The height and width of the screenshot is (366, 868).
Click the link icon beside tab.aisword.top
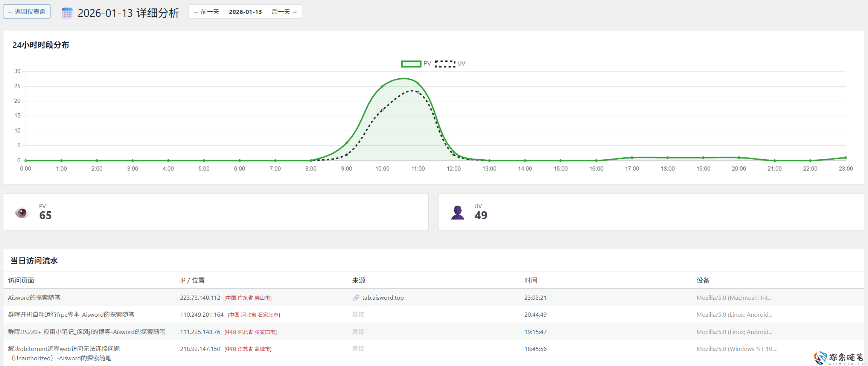coord(356,298)
